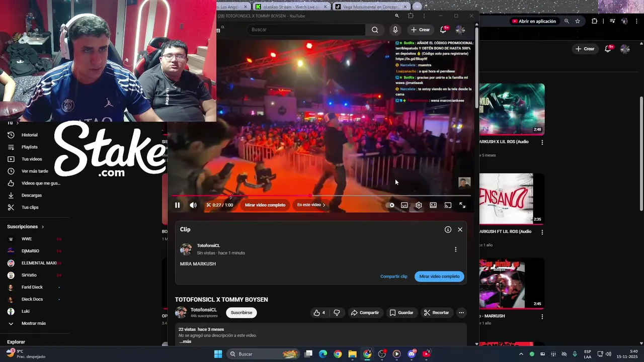Toggle fullscreen icon in the player
The image size is (644, 362).
pyautogui.click(x=462, y=205)
